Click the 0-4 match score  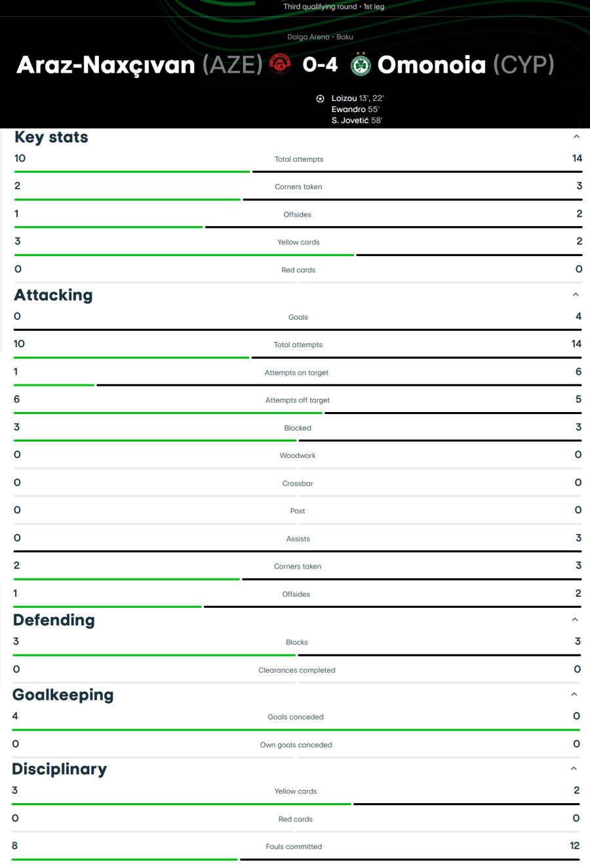[x=321, y=64]
